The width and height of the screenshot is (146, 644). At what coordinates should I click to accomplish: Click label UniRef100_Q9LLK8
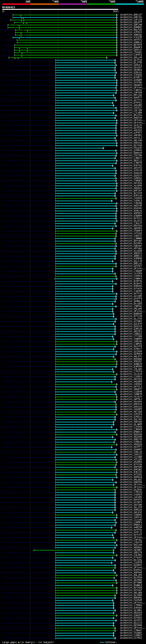tap(131, 58)
